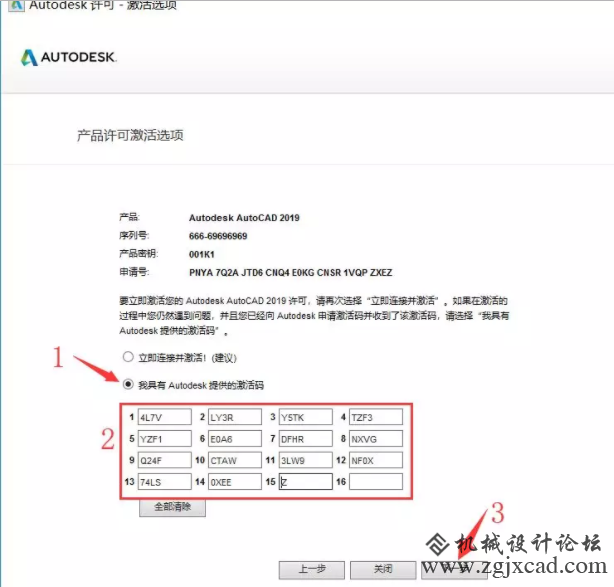Click activation code field 12 containing NF0X
Screen dimensions: 614x587
click(x=376, y=460)
